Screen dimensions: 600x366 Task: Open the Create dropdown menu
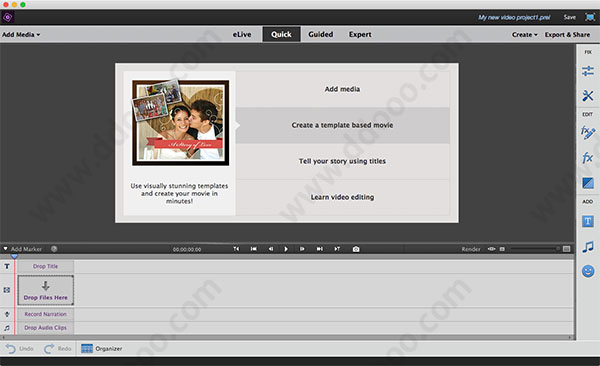coord(525,34)
